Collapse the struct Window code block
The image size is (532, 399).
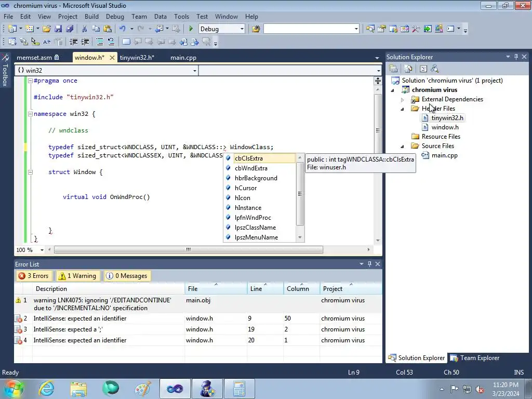(30, 172)
